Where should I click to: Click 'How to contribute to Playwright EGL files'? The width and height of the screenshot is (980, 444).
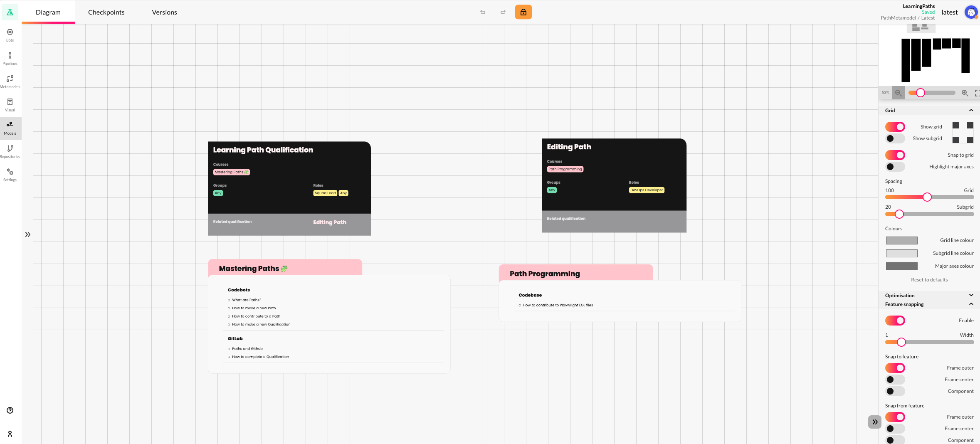click(x=558, y=305)
